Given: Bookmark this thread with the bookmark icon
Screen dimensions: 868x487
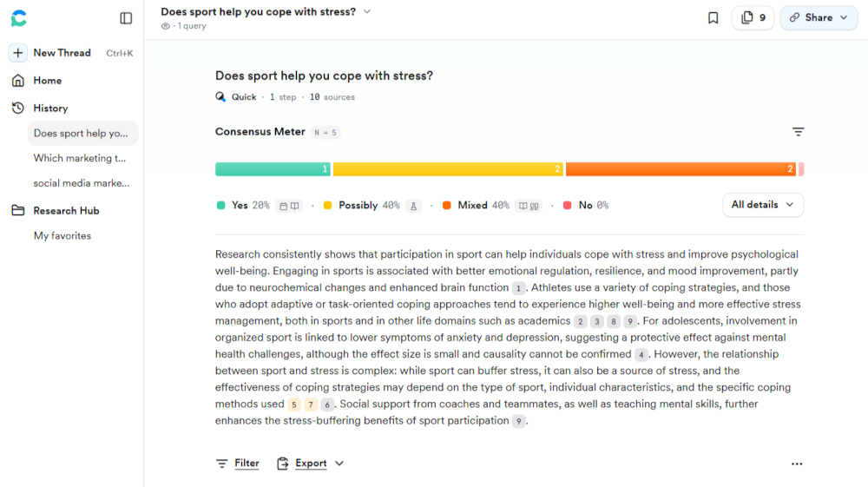Looking at the screenshot, I should 713,18.
